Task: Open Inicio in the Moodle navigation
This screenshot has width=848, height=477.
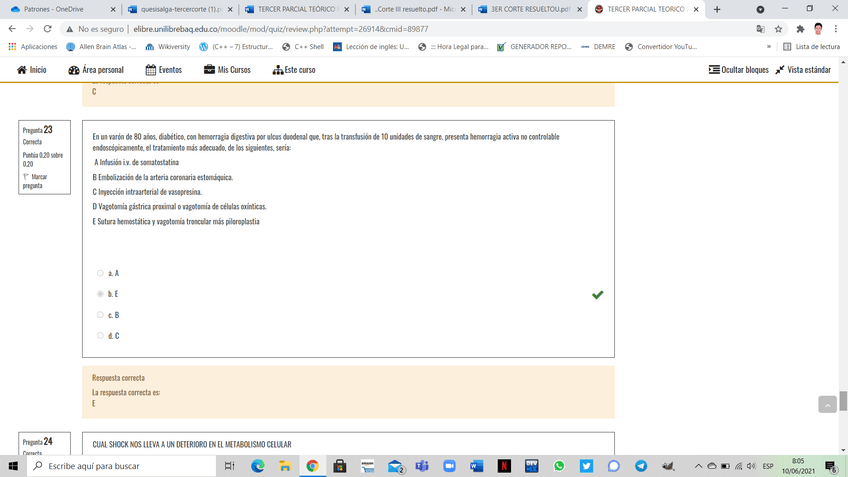Action: pos(31,70)
